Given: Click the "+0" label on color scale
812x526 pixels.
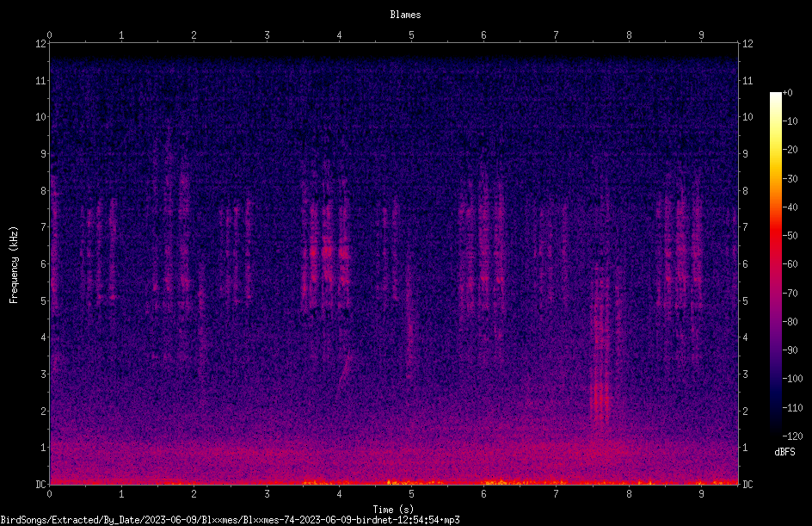Looking at the screenshot, I should pos(787,93).
